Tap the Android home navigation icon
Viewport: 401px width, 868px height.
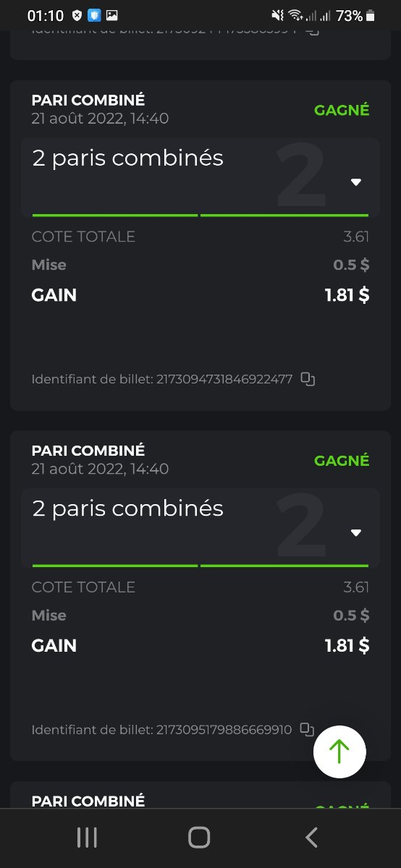199,838
